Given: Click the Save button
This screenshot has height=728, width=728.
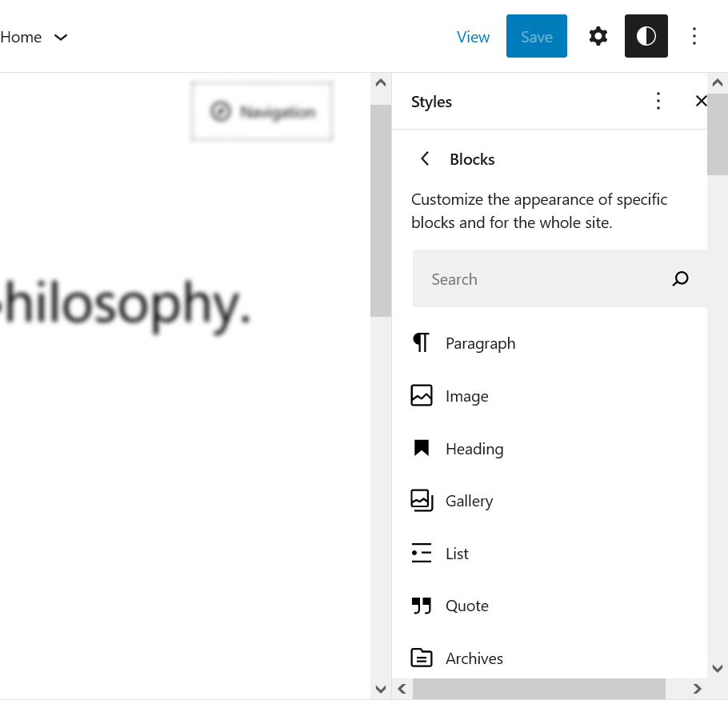Looking at the screenshot, I should pyautogui.click(x=536, y=36).
